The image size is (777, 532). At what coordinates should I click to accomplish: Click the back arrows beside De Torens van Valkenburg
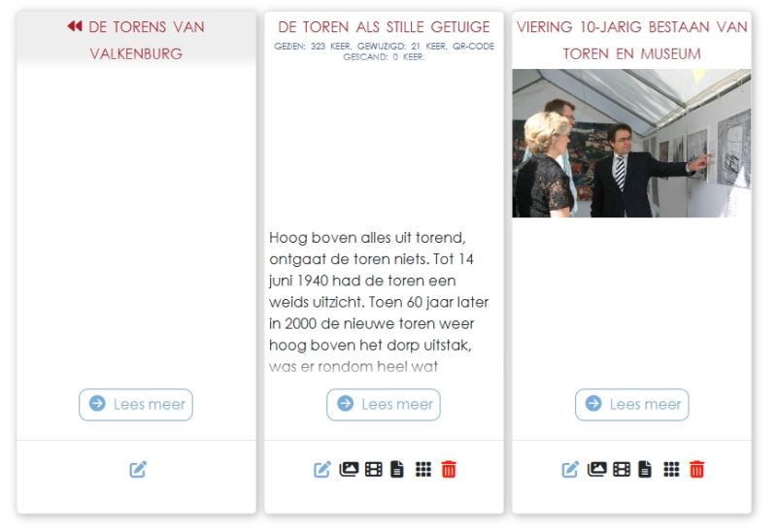pyautogui.click(x=75, y=26)
